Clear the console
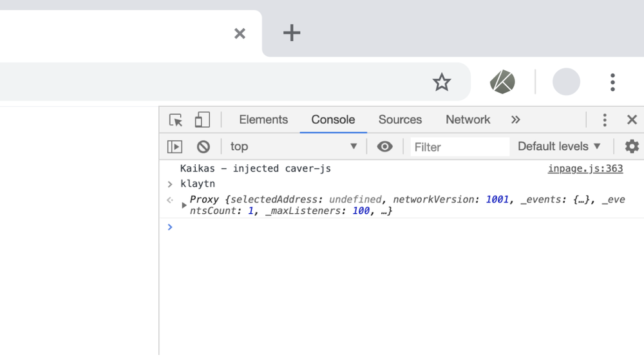The width and height of the screenshot is (644, 360). 204,147
